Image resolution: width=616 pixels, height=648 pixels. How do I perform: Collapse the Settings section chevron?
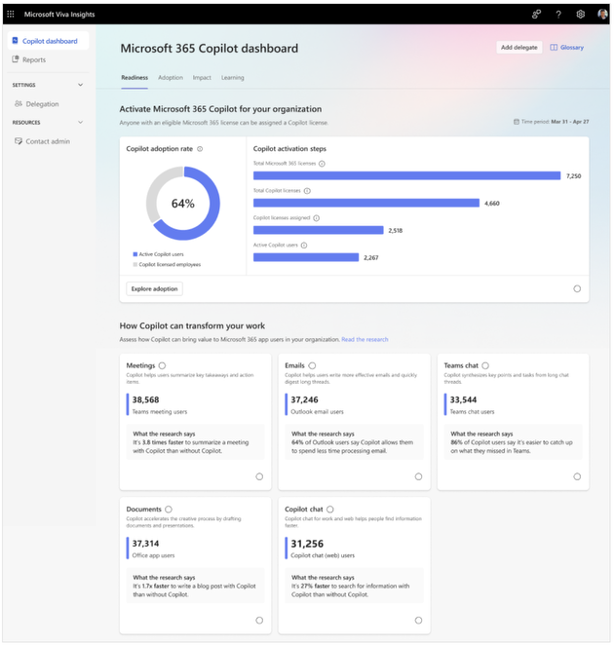coord(80,85)
